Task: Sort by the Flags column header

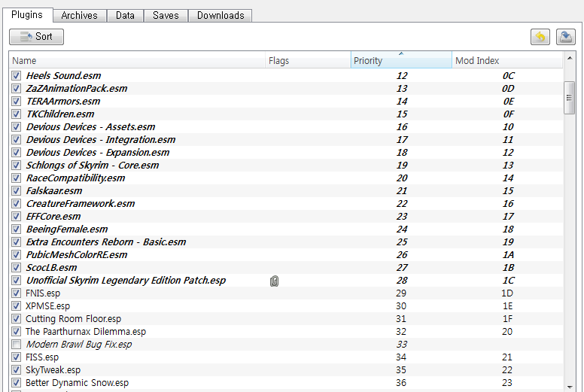Action: (x=308, y=60)
